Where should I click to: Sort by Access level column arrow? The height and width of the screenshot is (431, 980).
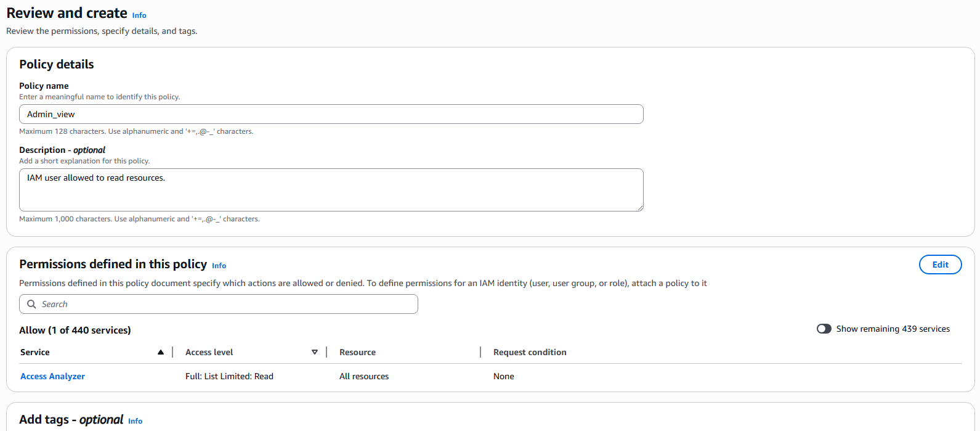point(315,352)
